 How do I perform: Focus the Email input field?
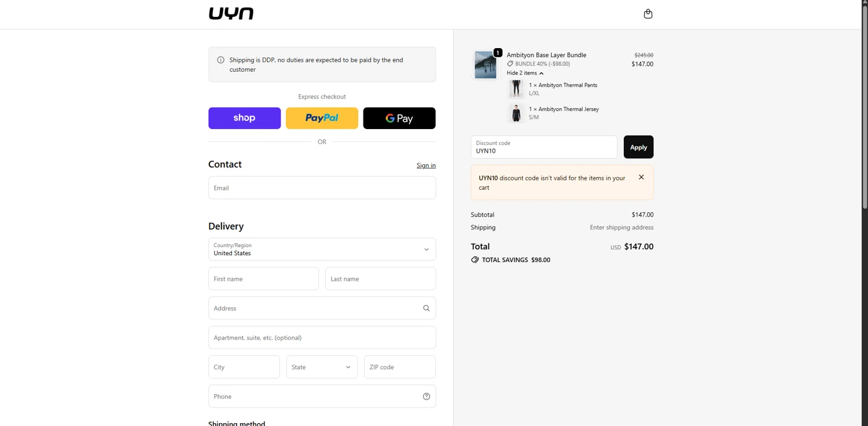(322, 188)
